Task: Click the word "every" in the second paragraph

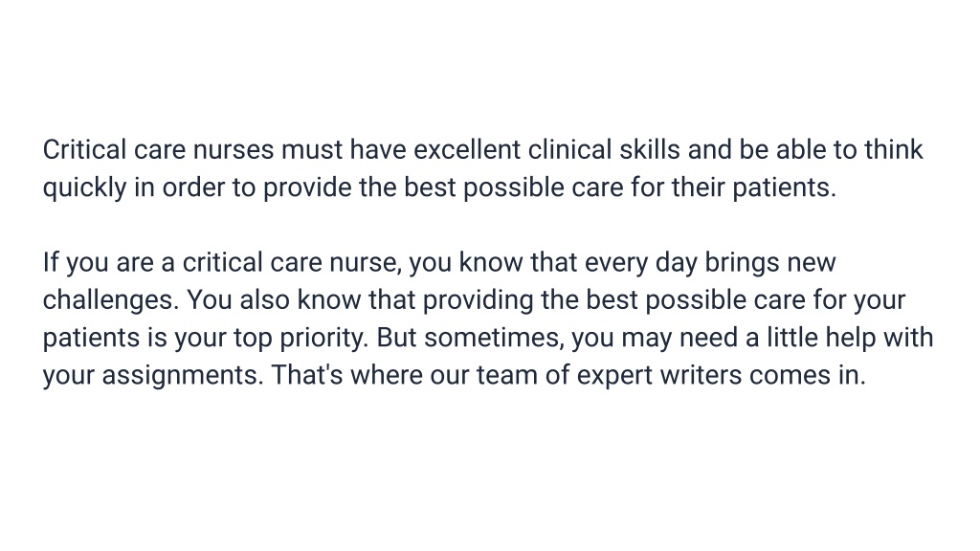Action: point(615,264)
